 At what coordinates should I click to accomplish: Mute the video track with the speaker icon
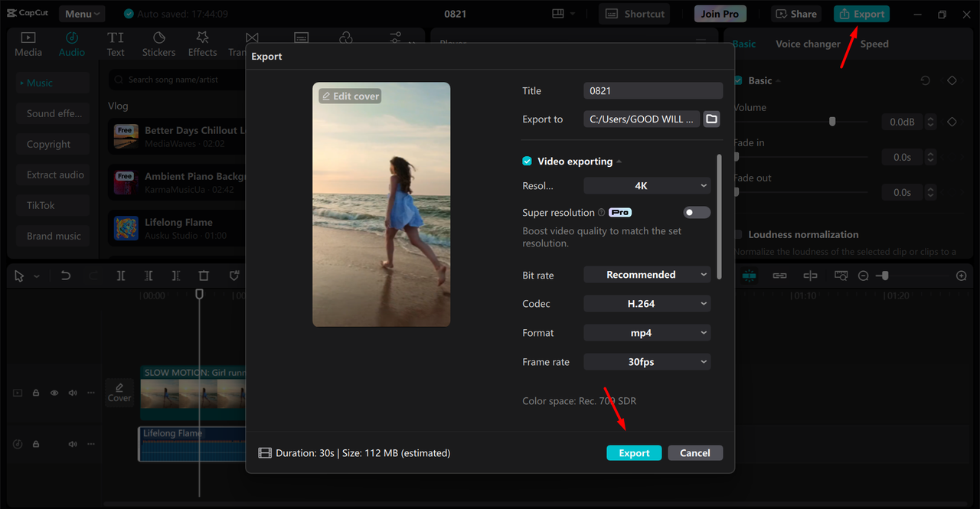[x=73, y=393]
